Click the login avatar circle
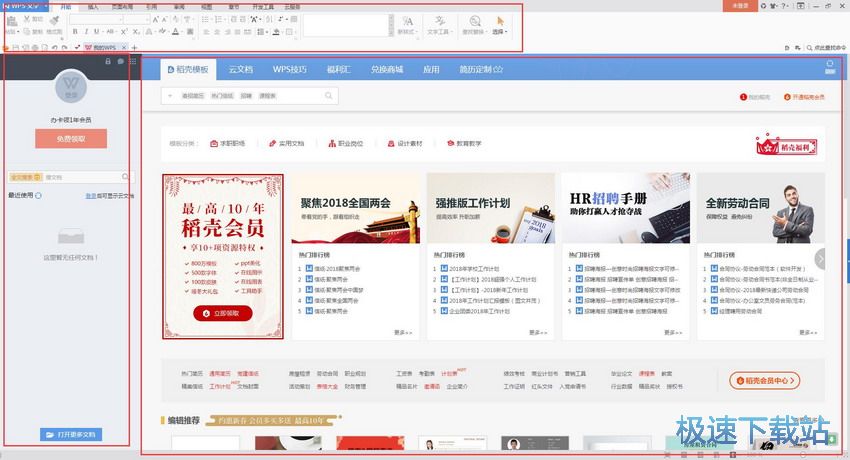Screen dimensions: 850x460 pyautogui.click(x=71, y=87)
